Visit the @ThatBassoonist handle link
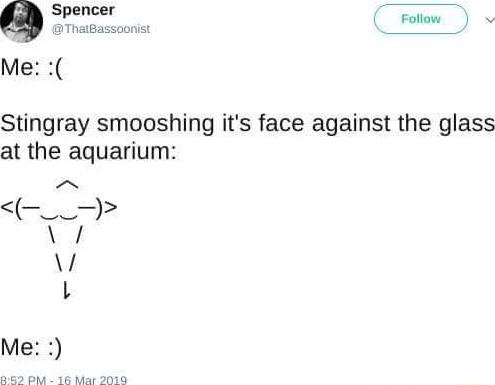Screen dimensions: 495x385 (101, 29)
